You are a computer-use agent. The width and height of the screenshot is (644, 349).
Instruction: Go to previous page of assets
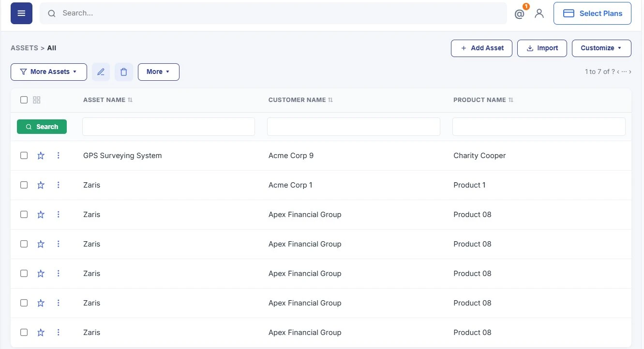[618, 72]
